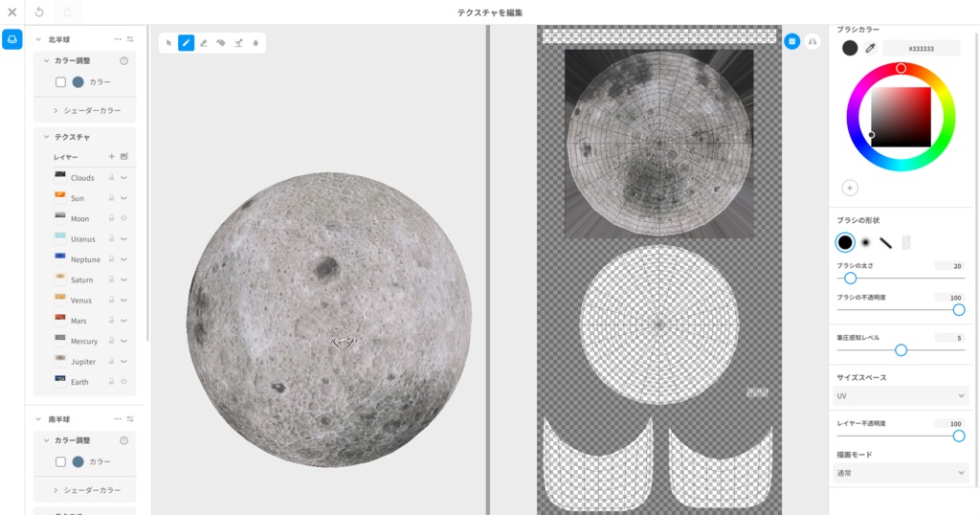980x515 pixels.
Task: Select the slanted line brush shape
Action: coord(885,242)
